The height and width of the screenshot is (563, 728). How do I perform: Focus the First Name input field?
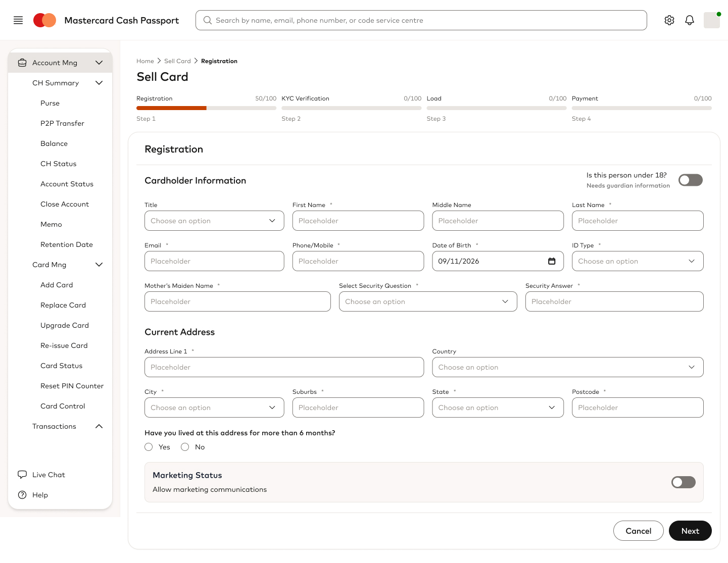click(358, 221)
